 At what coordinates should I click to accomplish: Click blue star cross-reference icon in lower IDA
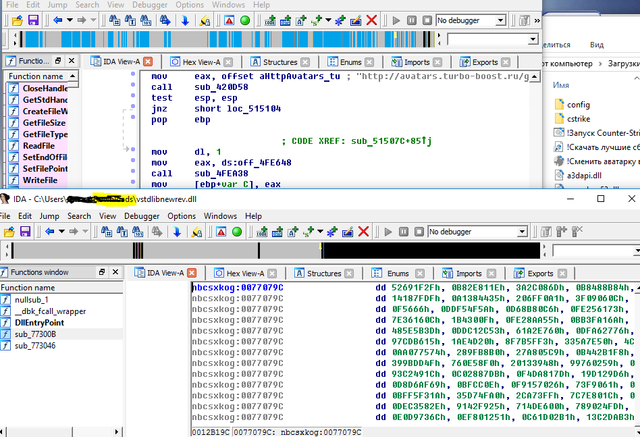pos(332,232)
